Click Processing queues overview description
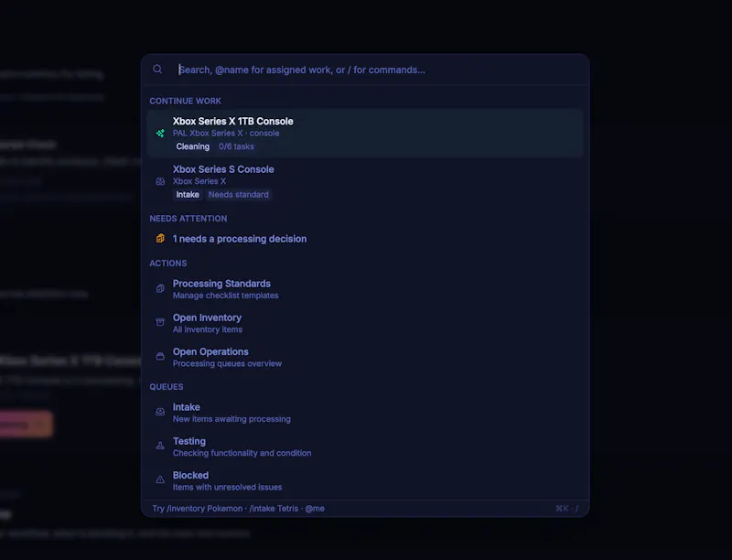Screen dimensions: 732x560 pyautogui.click(x=227, y=363)
